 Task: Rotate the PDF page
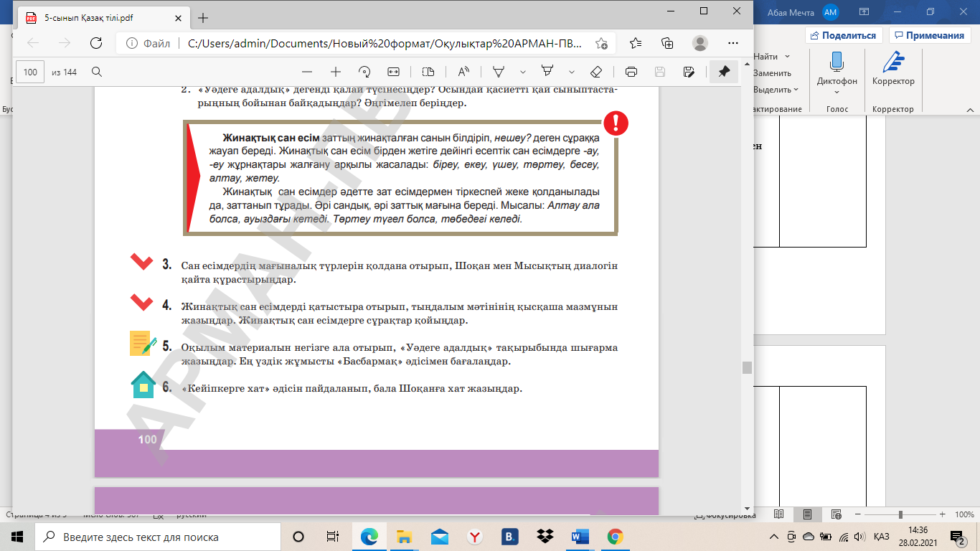[364, 72]
